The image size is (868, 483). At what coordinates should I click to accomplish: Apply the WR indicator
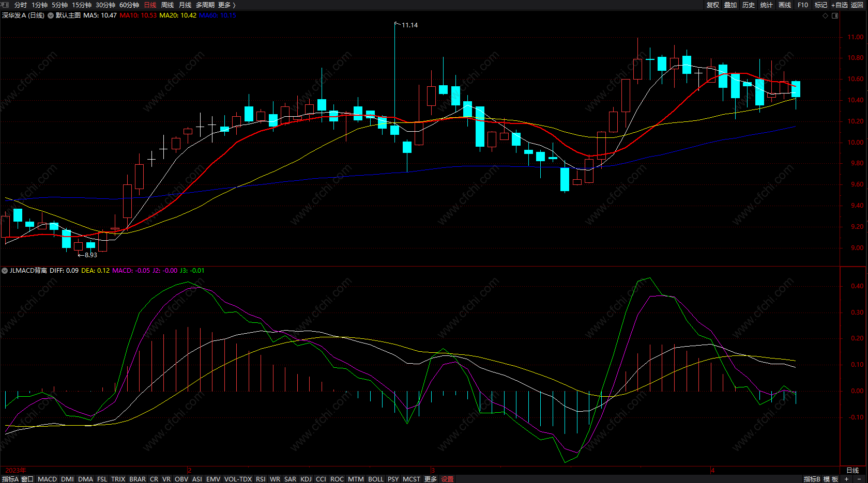tap(275, 479)
